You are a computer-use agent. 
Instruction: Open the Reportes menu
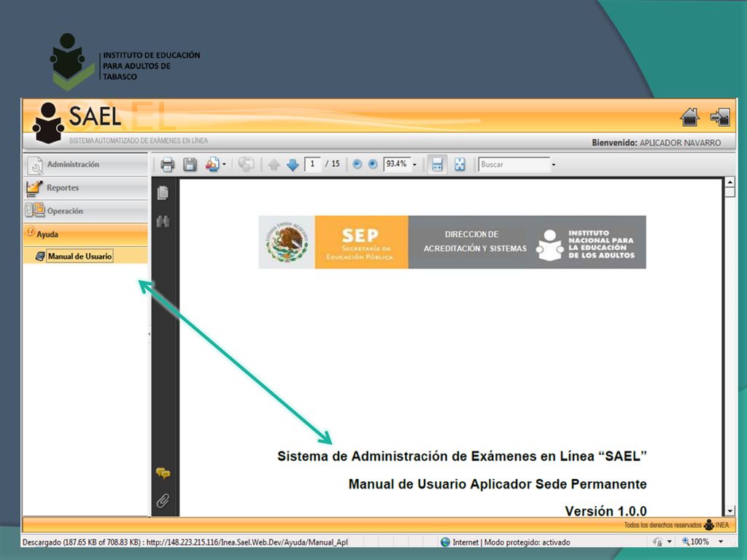point(85,188)
